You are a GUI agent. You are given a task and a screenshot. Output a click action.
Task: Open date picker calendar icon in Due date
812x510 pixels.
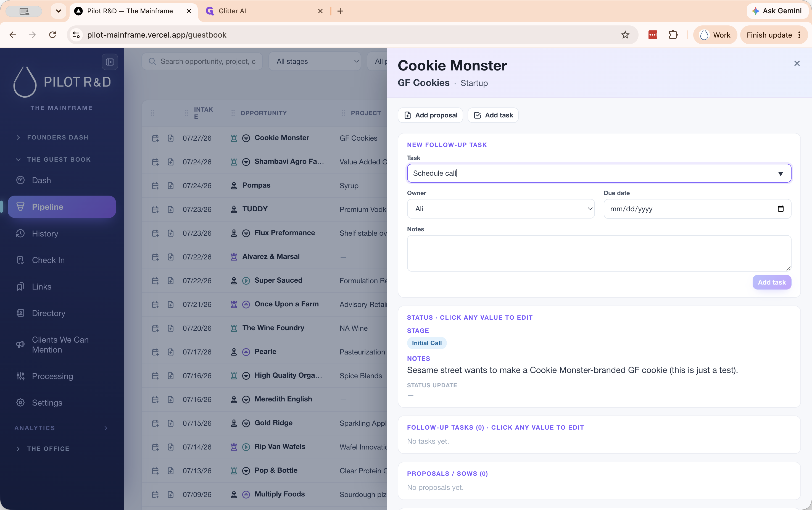[780, 209]
